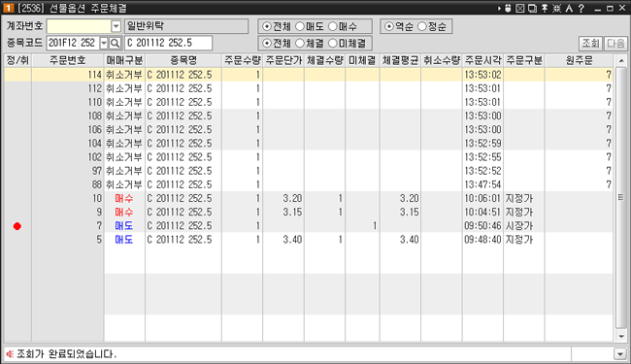Click the 체결평균 column header
The width and height of the screenshot is (631, 364).
(400, 61)
